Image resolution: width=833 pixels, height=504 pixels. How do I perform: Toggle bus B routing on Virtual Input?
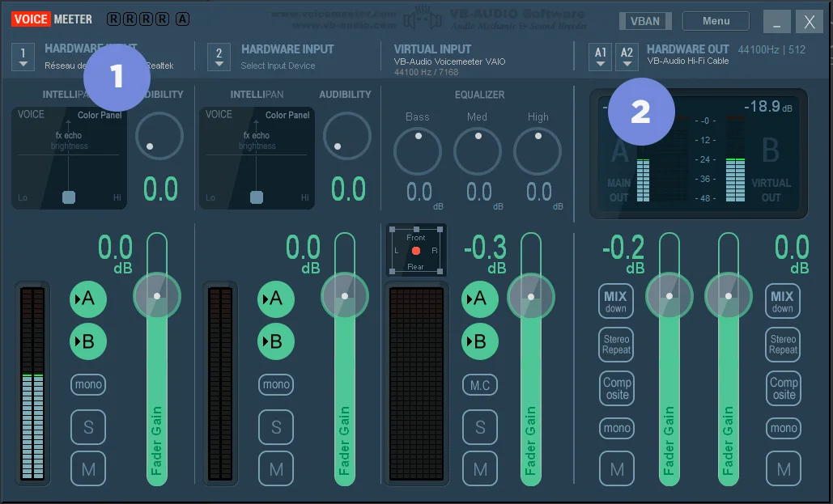479,341
